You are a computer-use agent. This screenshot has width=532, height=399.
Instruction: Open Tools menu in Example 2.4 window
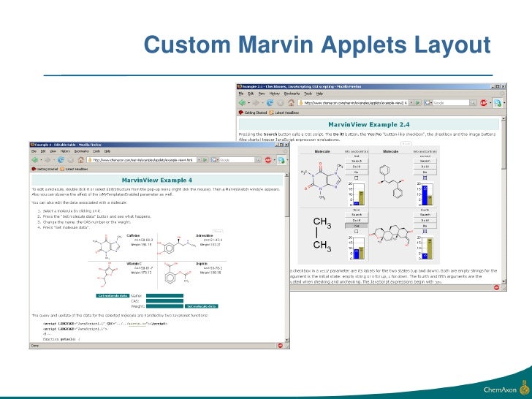[x=308, y=94]
